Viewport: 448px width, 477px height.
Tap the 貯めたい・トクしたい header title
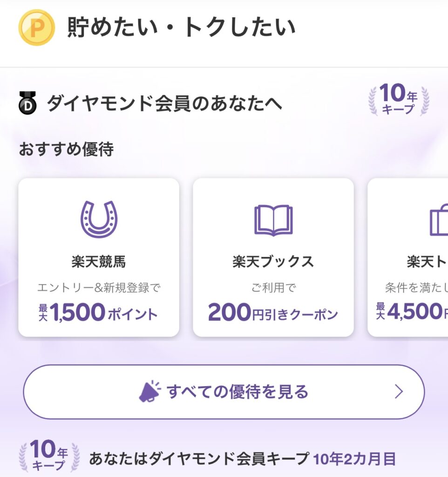181,27
